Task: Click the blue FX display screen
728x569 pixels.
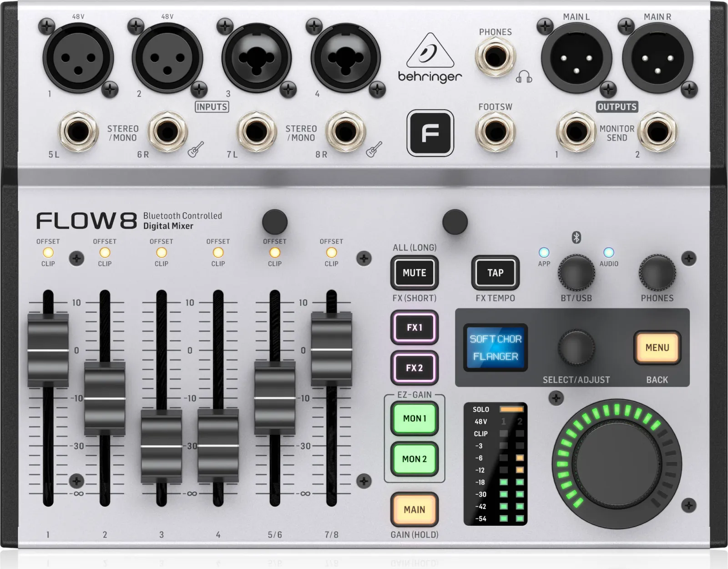Action: (x=495, y=348)
